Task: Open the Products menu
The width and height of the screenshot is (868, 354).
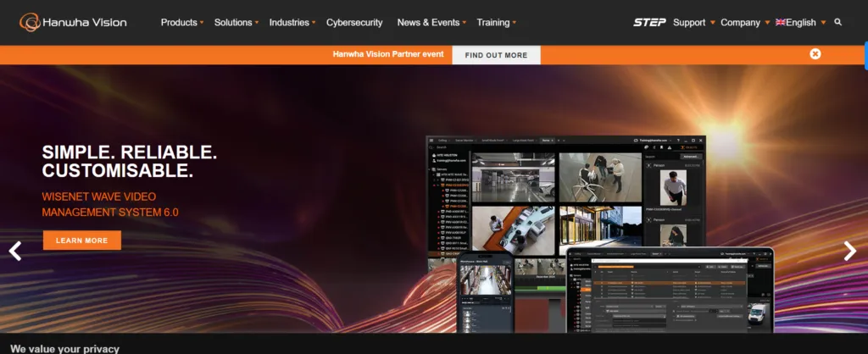Action: (182, 23)
